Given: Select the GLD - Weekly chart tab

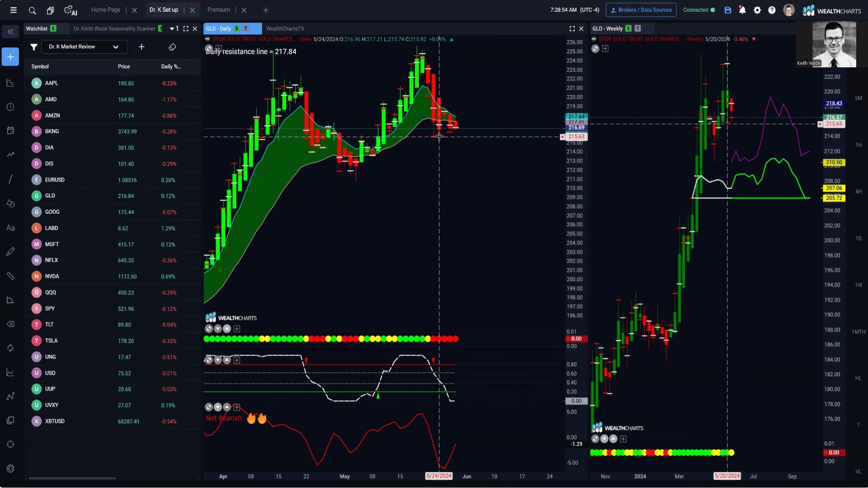Looking at the screenshot, I should click(607, 28).
